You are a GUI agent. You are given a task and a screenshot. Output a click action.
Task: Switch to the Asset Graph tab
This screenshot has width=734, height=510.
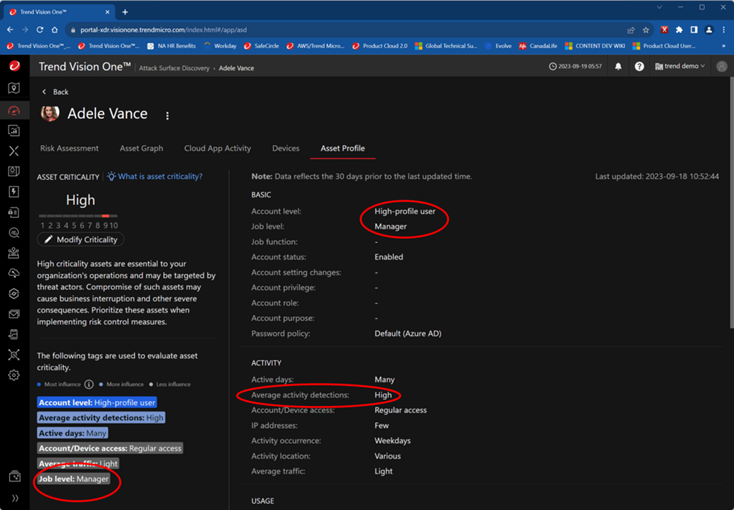point(141,148)
